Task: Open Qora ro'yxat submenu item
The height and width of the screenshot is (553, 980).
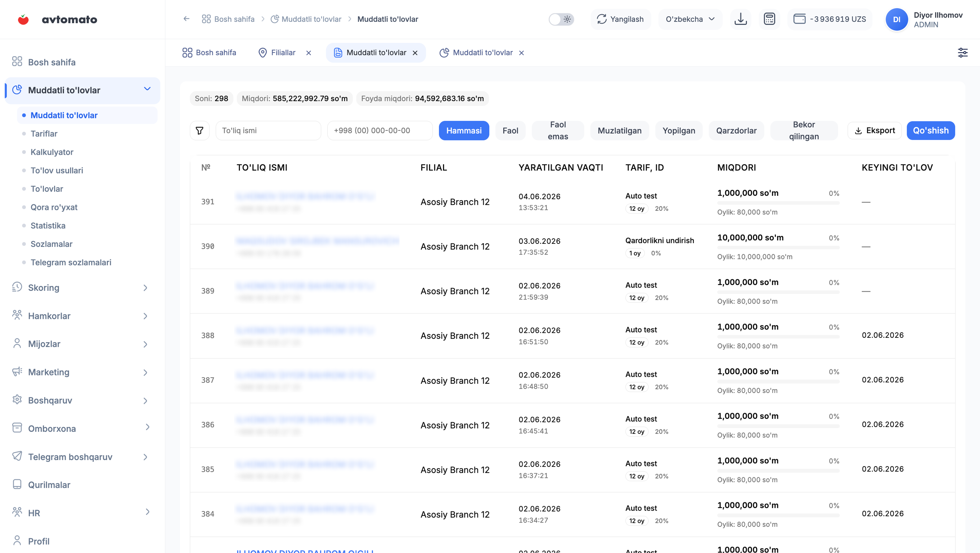Action: click(x=54, y=207)
